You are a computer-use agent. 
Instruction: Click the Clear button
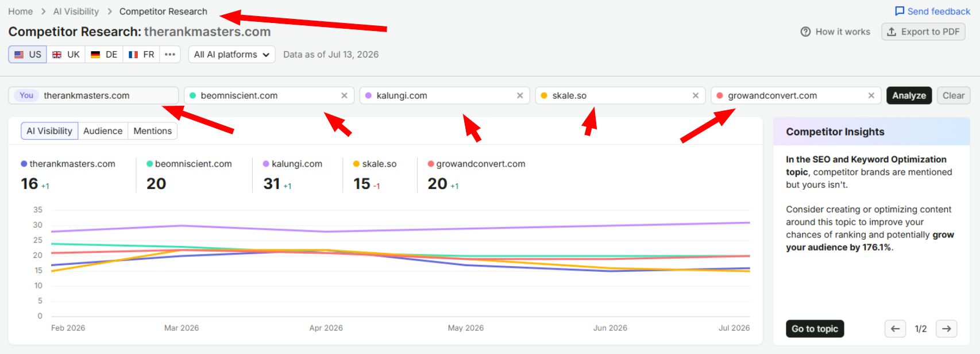tap(954, 95)
